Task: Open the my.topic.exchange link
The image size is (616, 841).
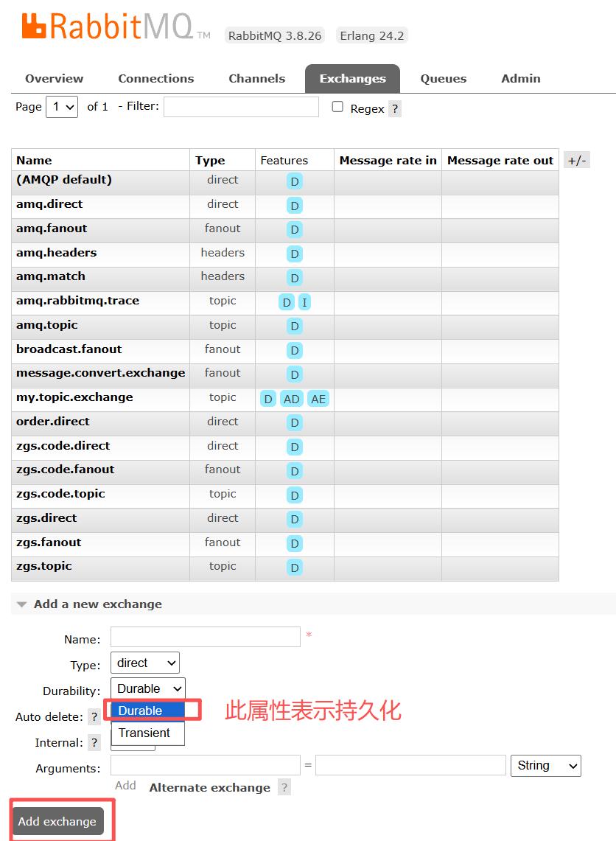Action: 74,397
